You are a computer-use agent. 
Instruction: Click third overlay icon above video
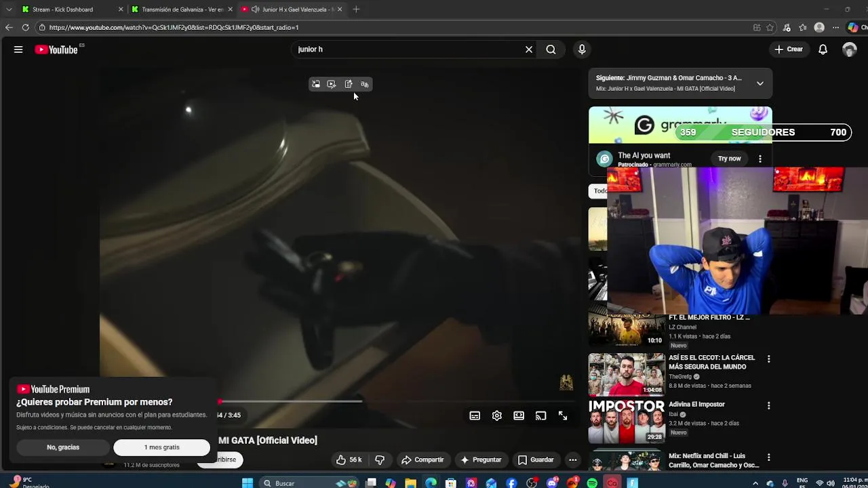click(349, 84)
